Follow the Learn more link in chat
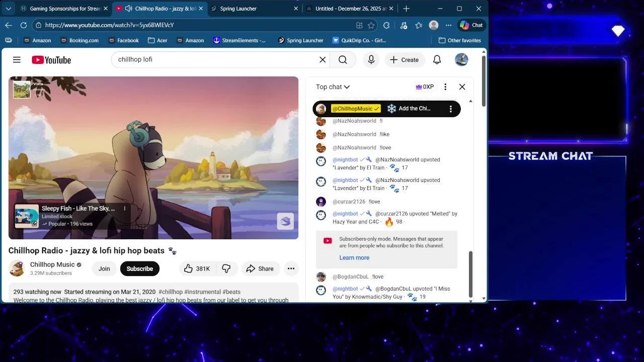The image size is (644, 362). (x=354, y=257)
